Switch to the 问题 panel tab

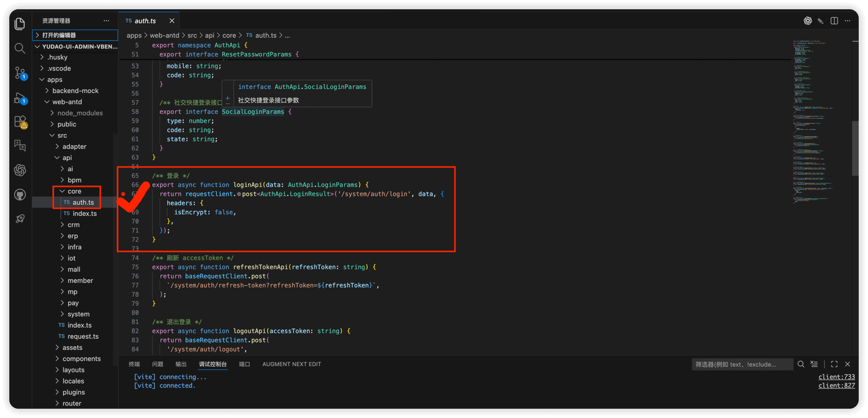(158, 364)
